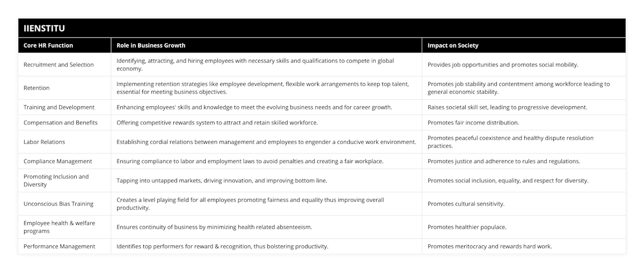Click 'Promotes cultural sensitivity' cell

coord(466,204)
